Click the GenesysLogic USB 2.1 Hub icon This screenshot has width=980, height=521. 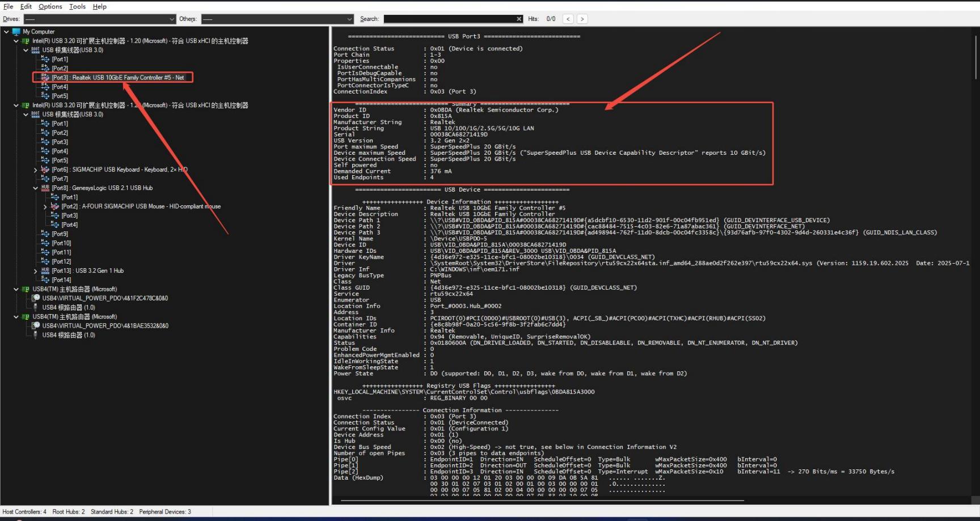pos(45,188)
